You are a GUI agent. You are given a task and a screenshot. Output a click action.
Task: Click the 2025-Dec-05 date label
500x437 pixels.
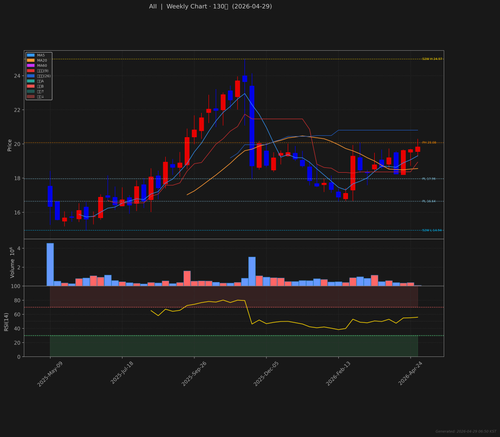(x=266, y=374)
